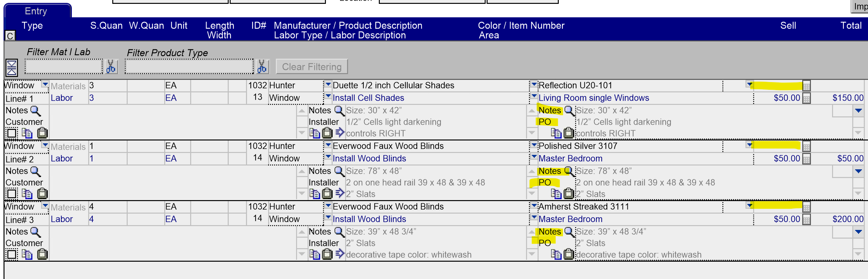
Task: Toggle the Customer notes checkbox on Line# 2
Action: (12, 193)
